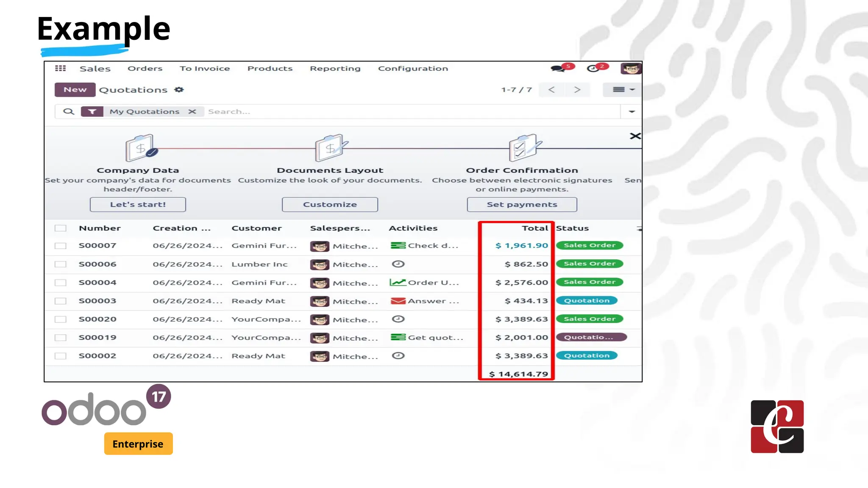Open the list view switcher dropdown
The height and width of the screenshot is (488, 868).
point(623,90)
